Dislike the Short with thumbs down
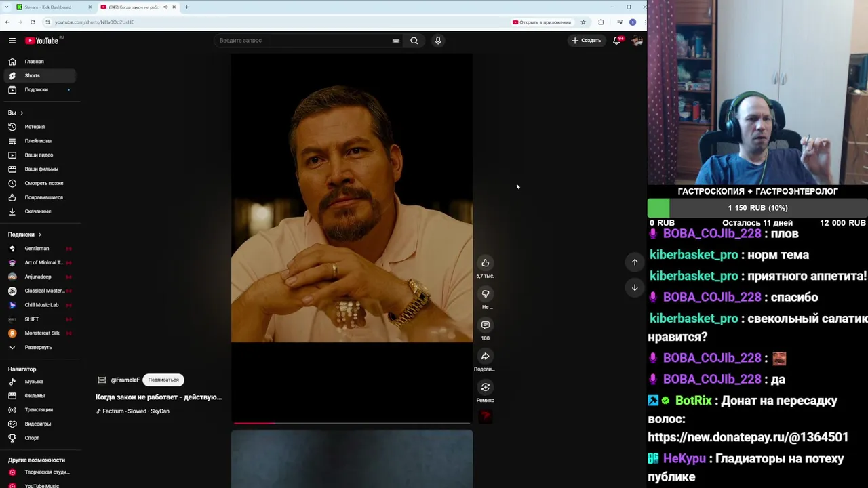The height and width of the screenshot is (488, 868). pos(486,294)
